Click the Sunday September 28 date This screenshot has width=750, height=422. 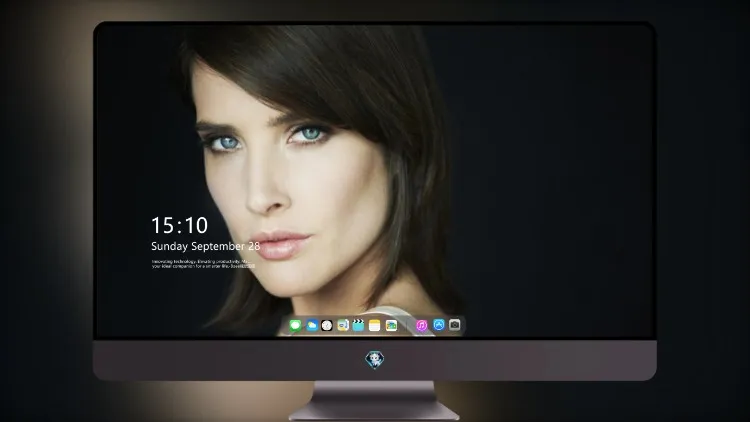pyautogui.click(x=206, y=246)
